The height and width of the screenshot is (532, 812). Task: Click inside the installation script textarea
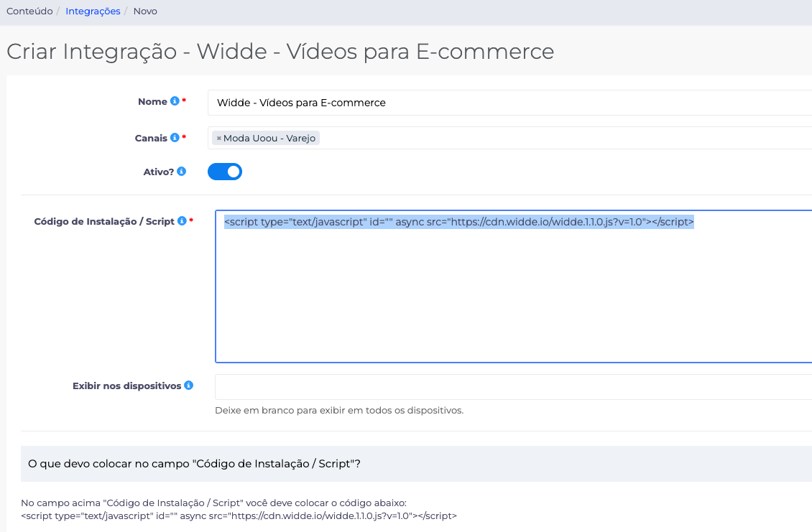(514, 286)
